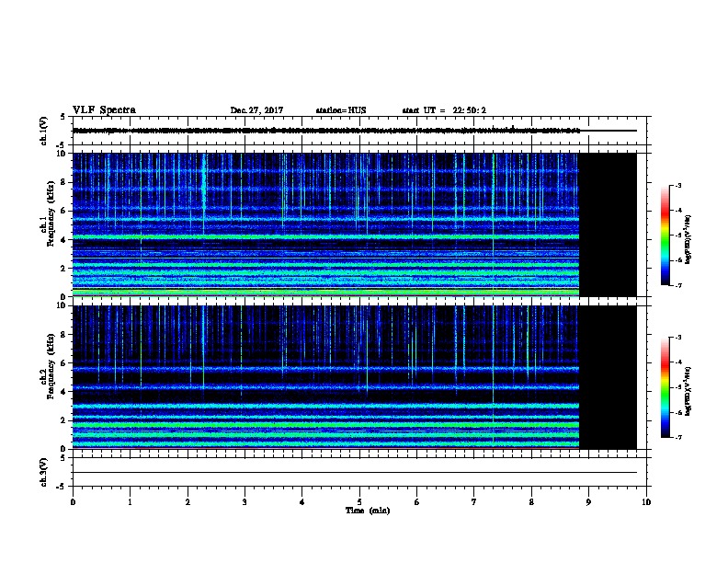Click the bright 4 kHz band in ch.1 spectrogram
Image resolution: width=728 pixels, height=563 pixels.
coord(326,237)
